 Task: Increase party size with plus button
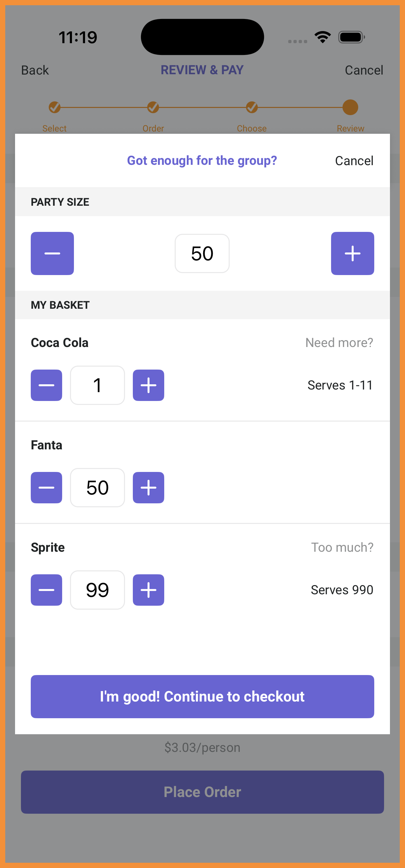352,253
